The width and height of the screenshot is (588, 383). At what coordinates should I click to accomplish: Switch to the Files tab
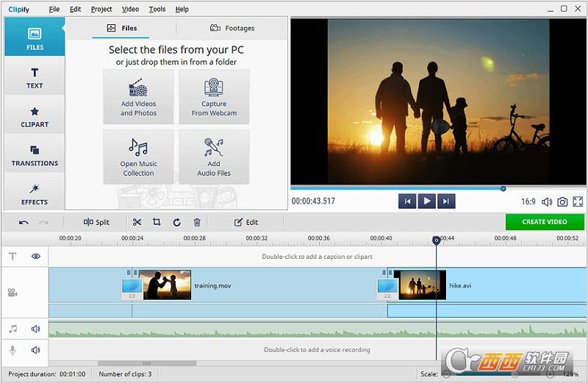(121, 28)
